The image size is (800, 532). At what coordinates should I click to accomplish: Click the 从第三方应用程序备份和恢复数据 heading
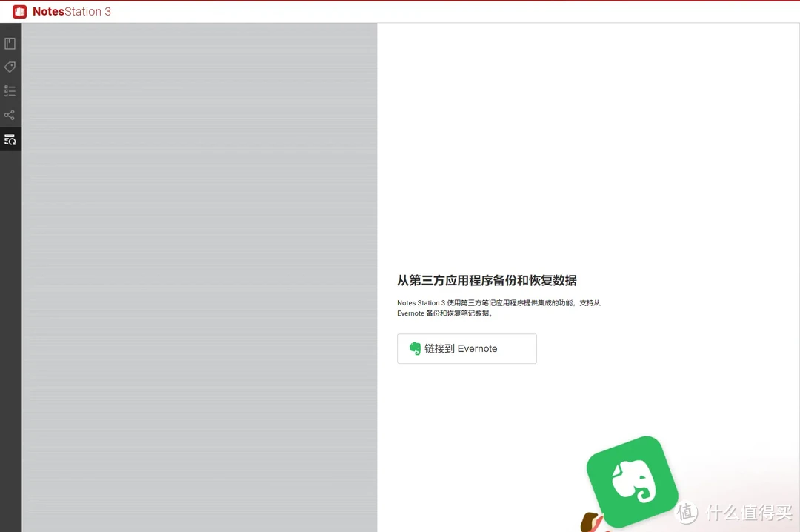click(x=487, y=280)
